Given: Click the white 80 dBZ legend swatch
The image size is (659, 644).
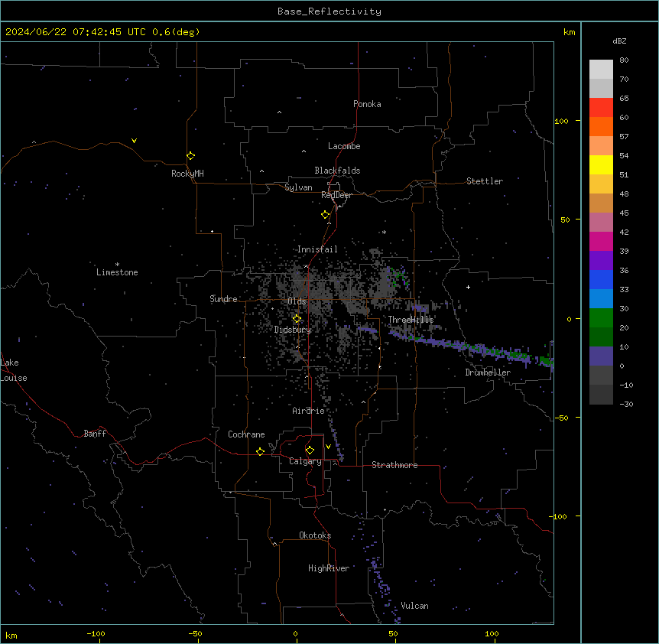Looking at the screenshot, I should click(601, 69).
